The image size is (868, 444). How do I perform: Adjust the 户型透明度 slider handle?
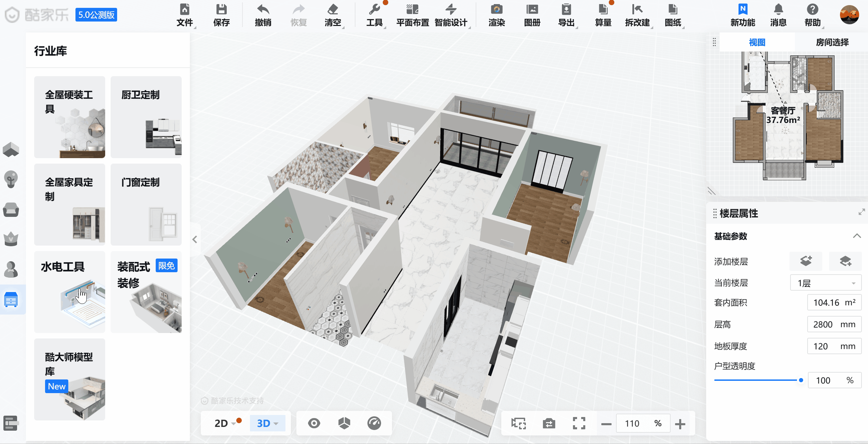coord(801,380)
